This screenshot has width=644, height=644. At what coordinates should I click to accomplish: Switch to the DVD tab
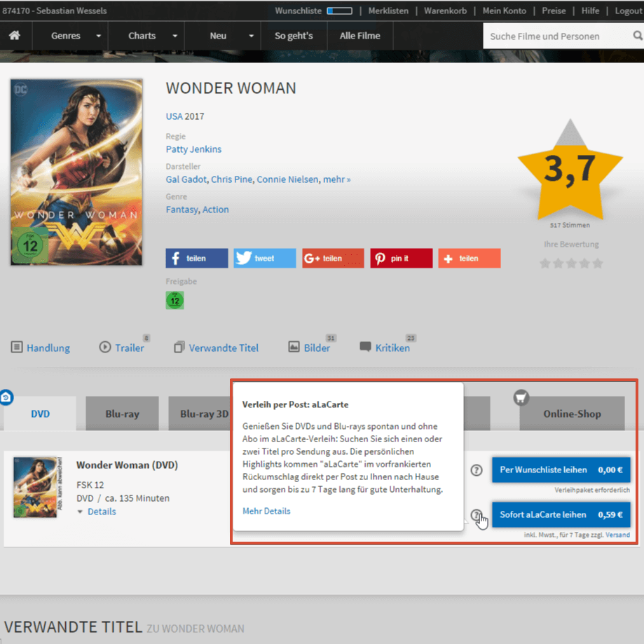[x=40, y=413]
